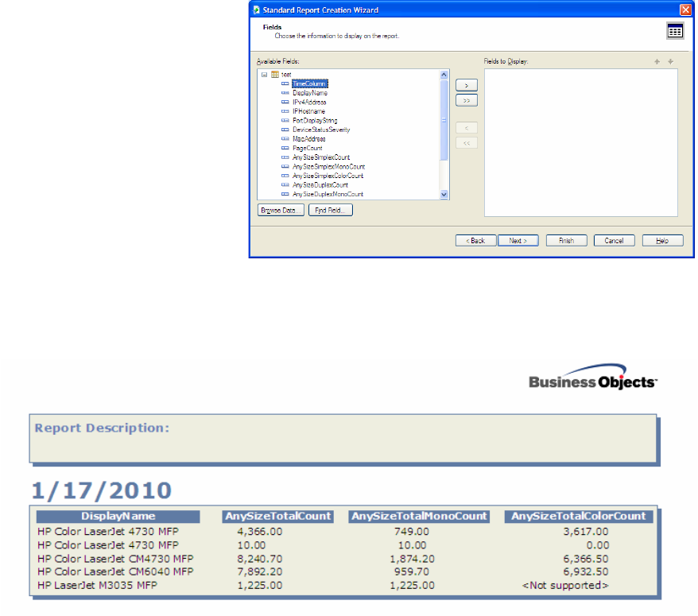Image resolution: width=698 pixels, height=616 pixels.
Task: Click the 4,366.00 total count value
Action: tap(259, 532)
